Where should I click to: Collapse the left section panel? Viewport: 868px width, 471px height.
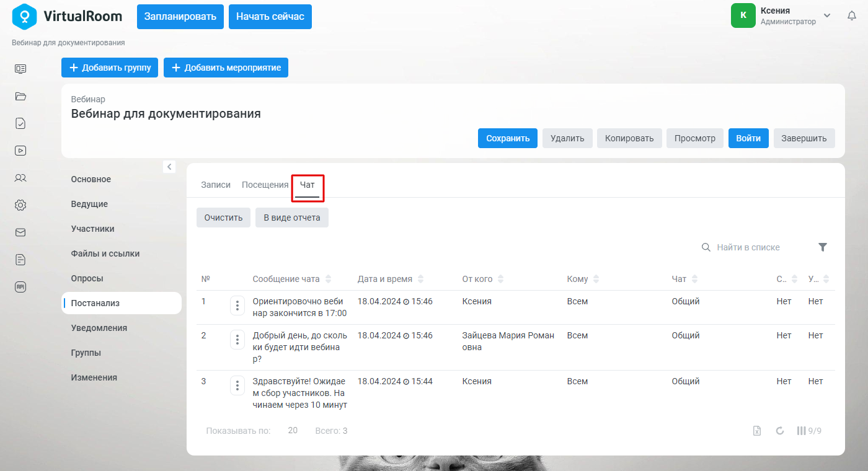click(x=169, y=167)
